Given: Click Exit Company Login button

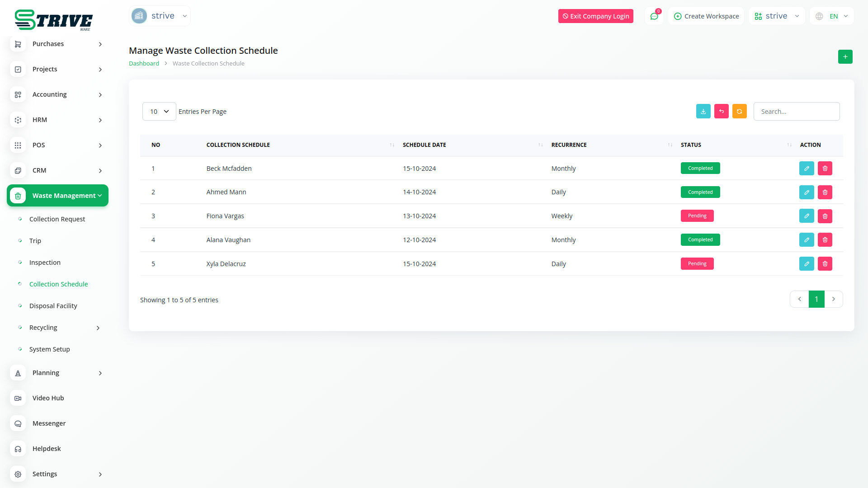Looking at the screenshot, I should (x=595, y=16).
